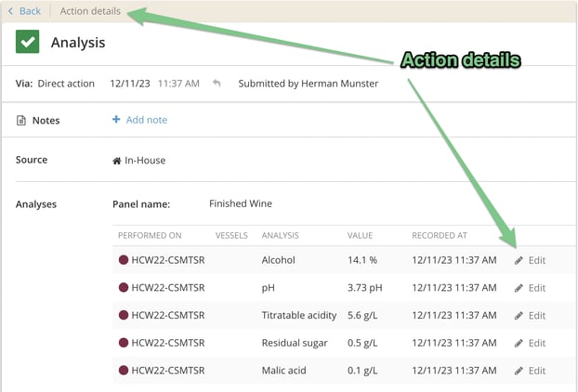This screenshot has width=578, height=392.
Task: Click the Finished Wine panel name
Action: click(x=241, y=203)
